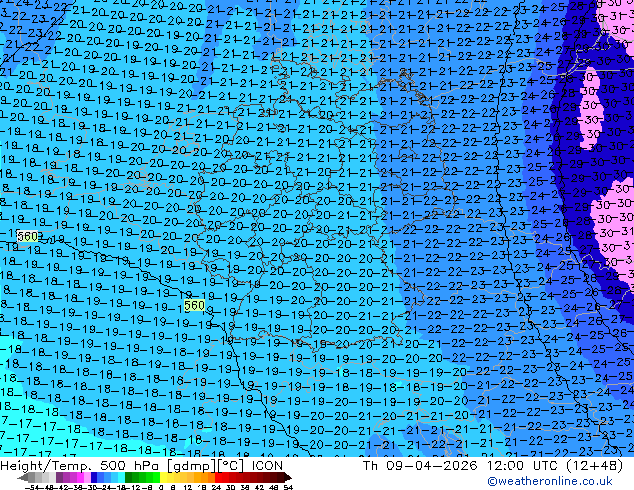Viewport: 634px width, 490px height.
Task: Click the (12+48) forecast offset text
Action: point(594,466)
